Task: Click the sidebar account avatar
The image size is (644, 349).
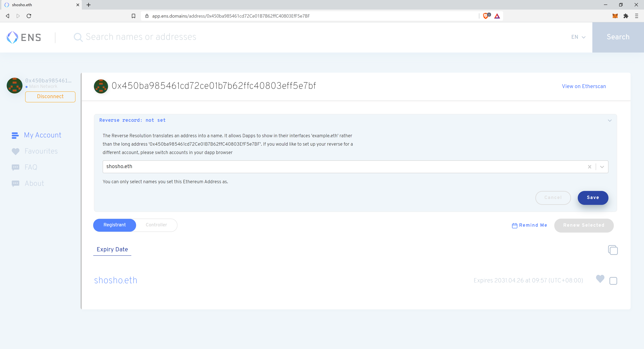Action: tap(14, 85)
